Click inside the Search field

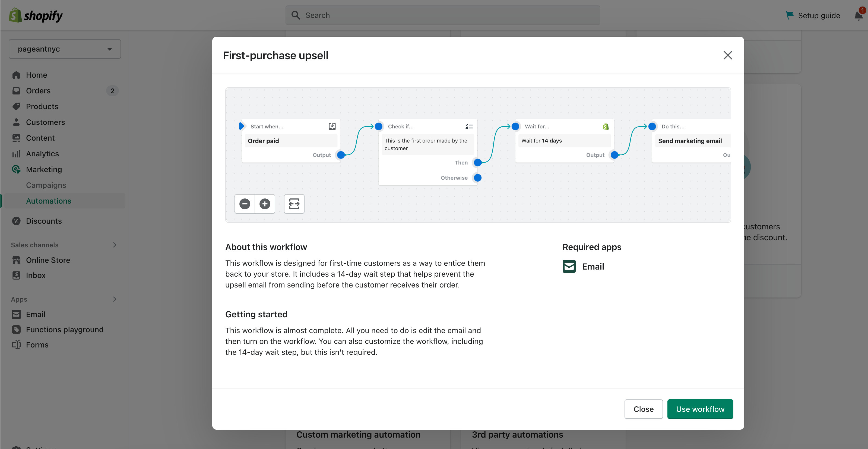tap(442, 15)
